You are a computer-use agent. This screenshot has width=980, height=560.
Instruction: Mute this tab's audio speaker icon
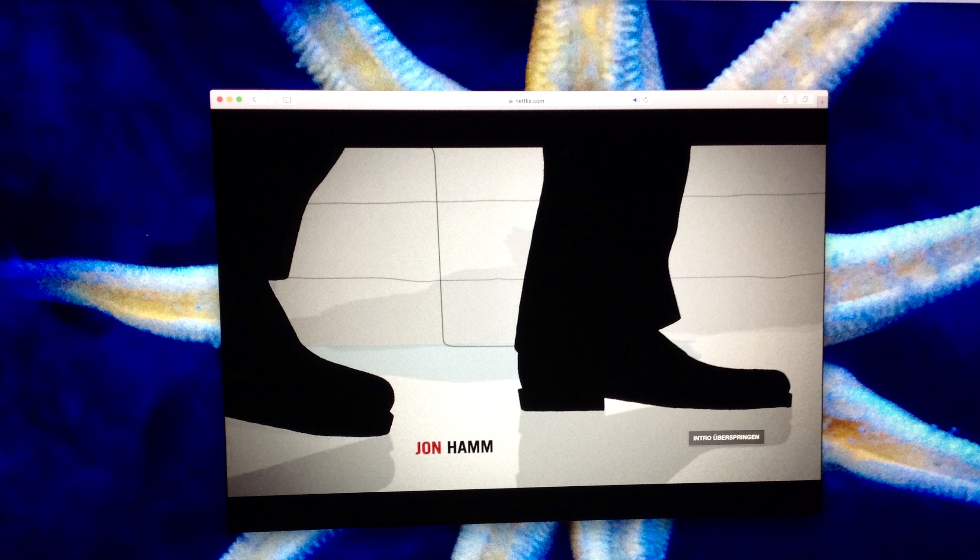click(636, 100)
